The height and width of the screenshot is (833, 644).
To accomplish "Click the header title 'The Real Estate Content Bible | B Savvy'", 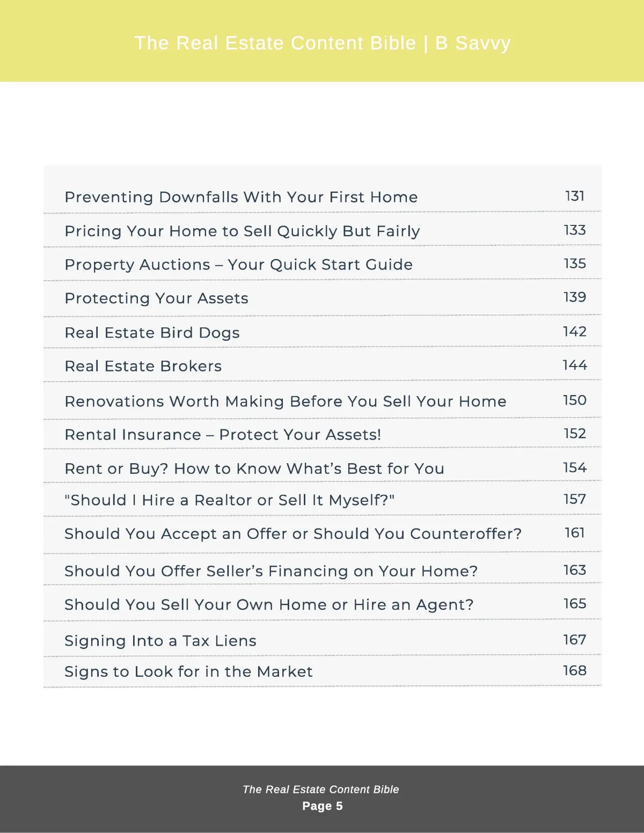I will [x=323, y=43].
